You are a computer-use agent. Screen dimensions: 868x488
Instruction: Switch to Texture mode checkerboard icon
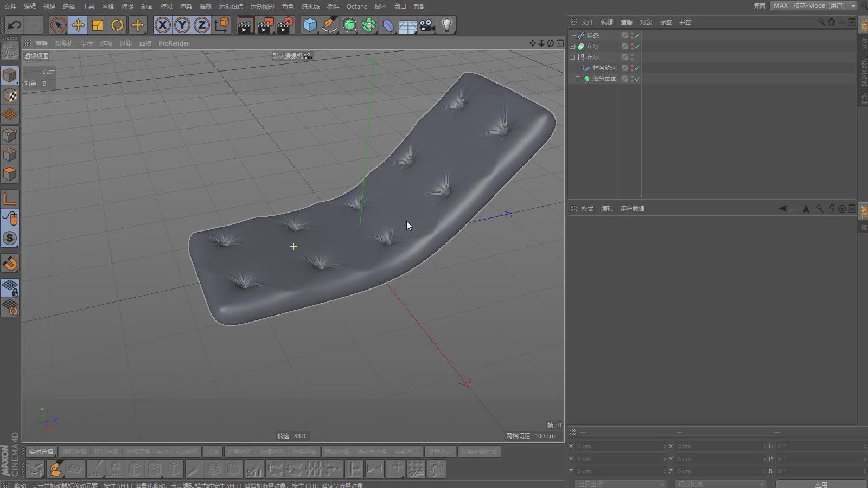tap(10, 95)
